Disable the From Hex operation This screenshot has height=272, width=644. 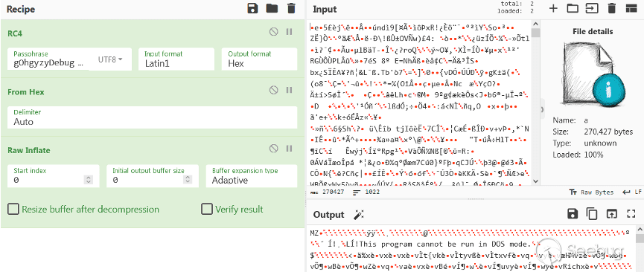tap(273, 90)
